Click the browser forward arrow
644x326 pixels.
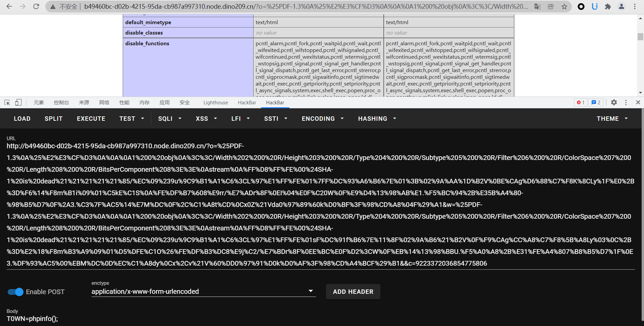[22, 6]
